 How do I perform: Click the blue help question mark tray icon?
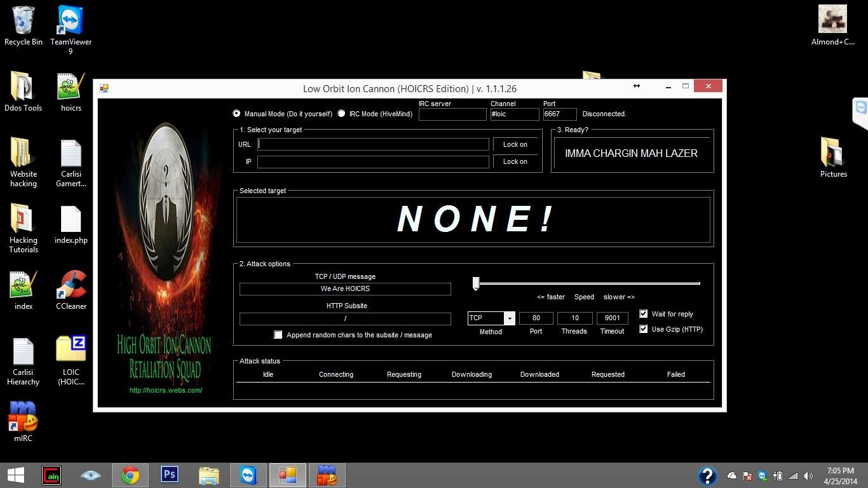click(707, 476)
